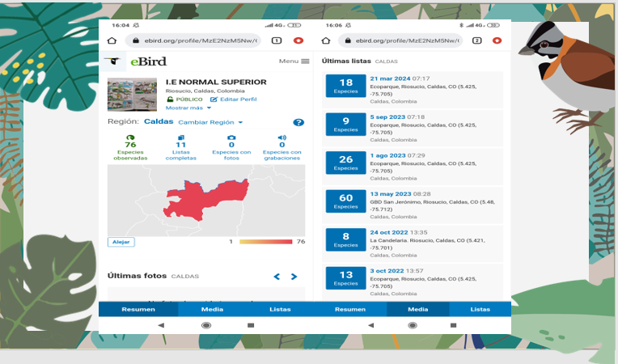Expand the Mostrar más profile details

pyautogui.click(x=188, y=108)
